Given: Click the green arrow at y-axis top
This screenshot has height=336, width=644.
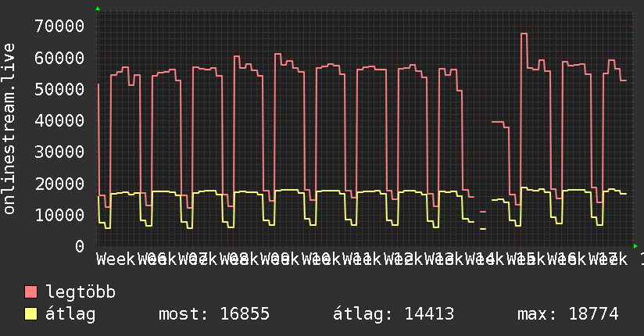Looking at the screenshot, I should [x=98, y=9].
